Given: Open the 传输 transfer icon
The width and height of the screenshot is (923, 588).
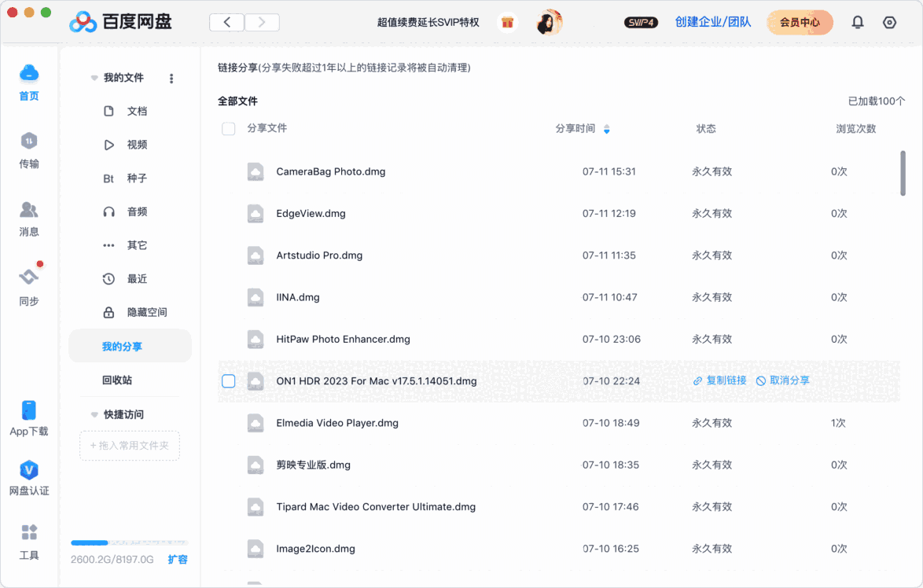Looking at the screenshot, I should click(29, 141).
